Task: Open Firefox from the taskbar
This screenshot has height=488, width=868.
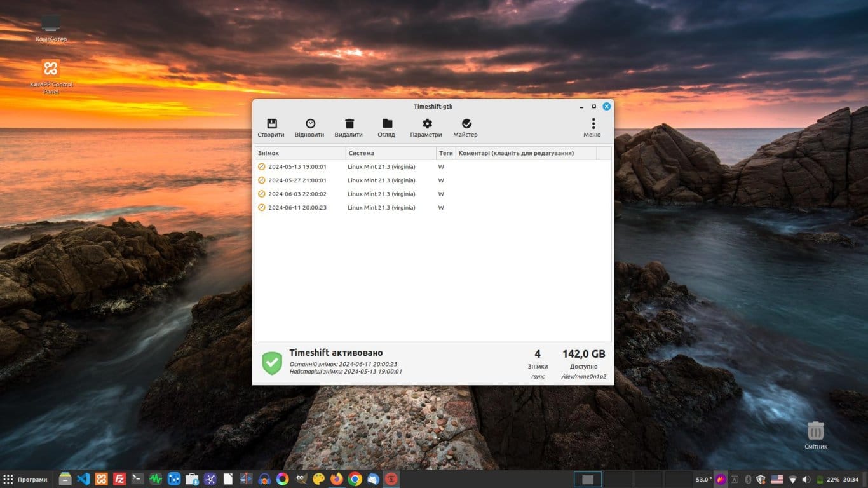Action: (337, 479)
